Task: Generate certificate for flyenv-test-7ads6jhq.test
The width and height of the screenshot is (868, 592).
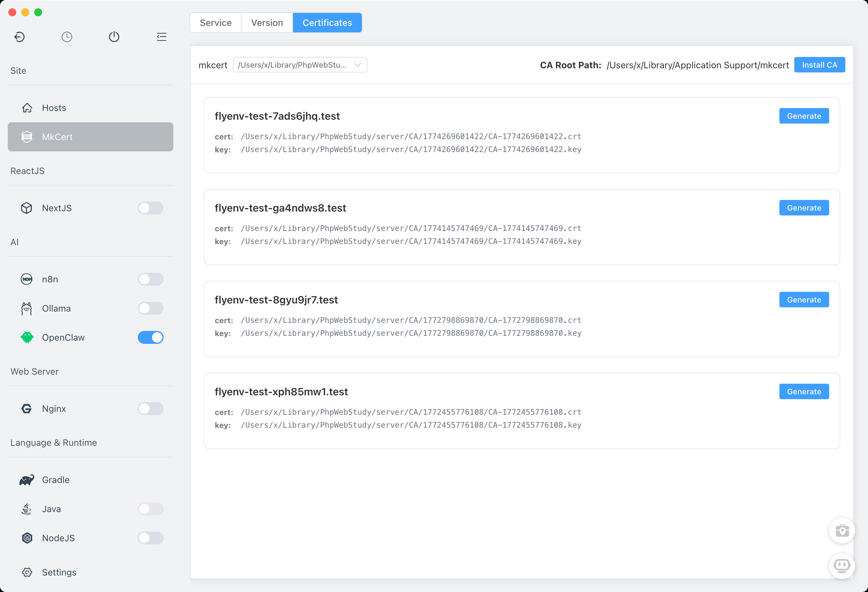Action: click(804, 116)
